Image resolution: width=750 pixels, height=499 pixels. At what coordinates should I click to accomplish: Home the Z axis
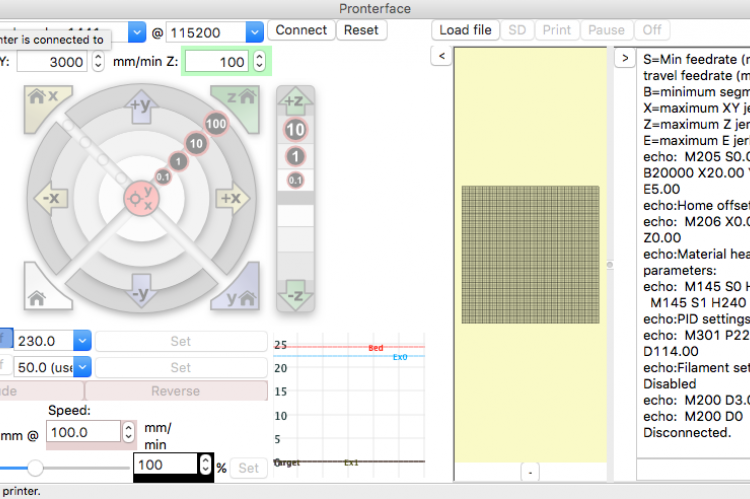(240, 104)
